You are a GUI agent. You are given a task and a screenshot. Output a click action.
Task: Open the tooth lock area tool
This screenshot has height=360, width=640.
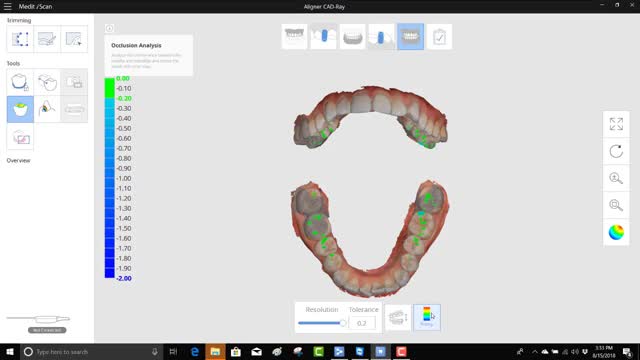pos(20,82)
